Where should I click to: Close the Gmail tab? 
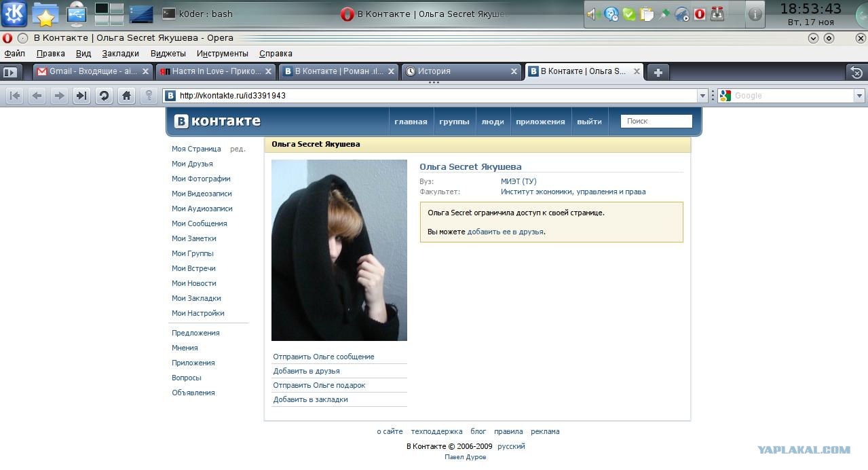coord(145,71)
